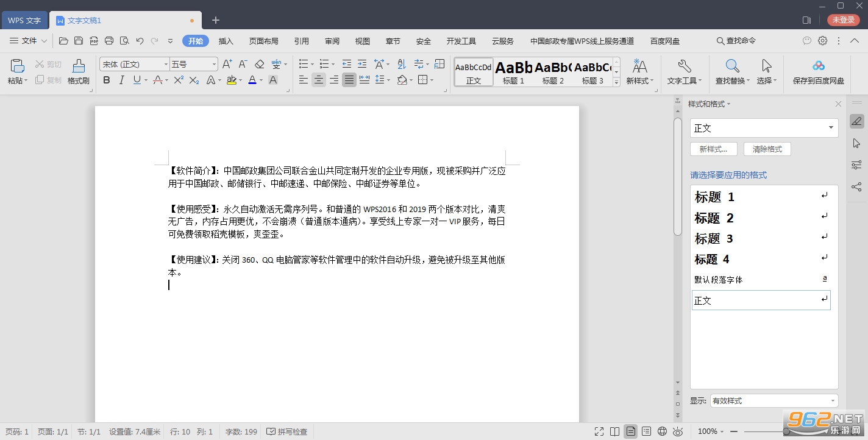Print the document

click(109, 41)
